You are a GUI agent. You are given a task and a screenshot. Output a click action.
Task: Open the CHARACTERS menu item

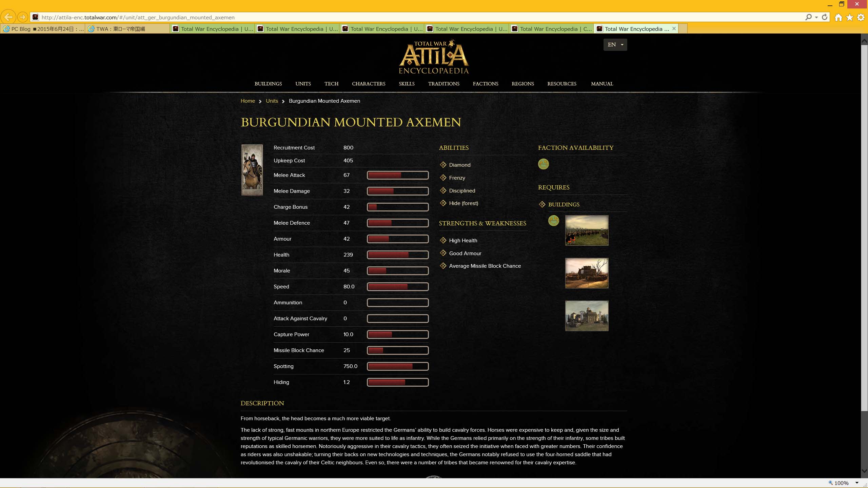(x=369, y=84)
